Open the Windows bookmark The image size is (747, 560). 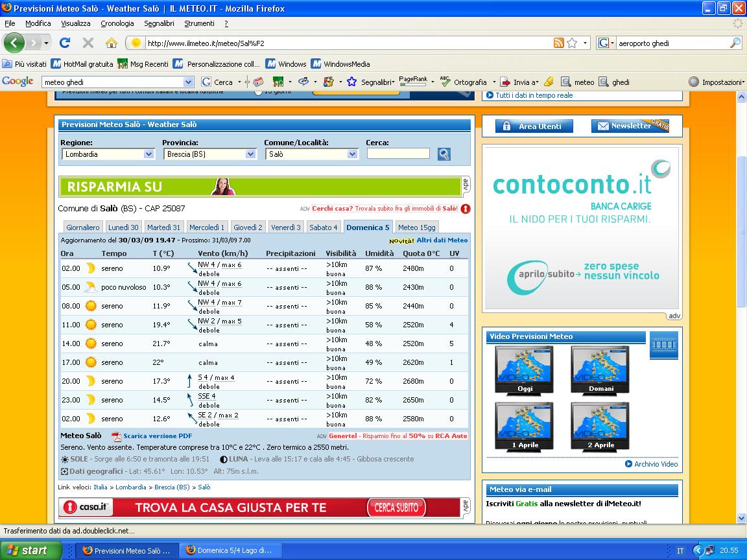(287, 64)
